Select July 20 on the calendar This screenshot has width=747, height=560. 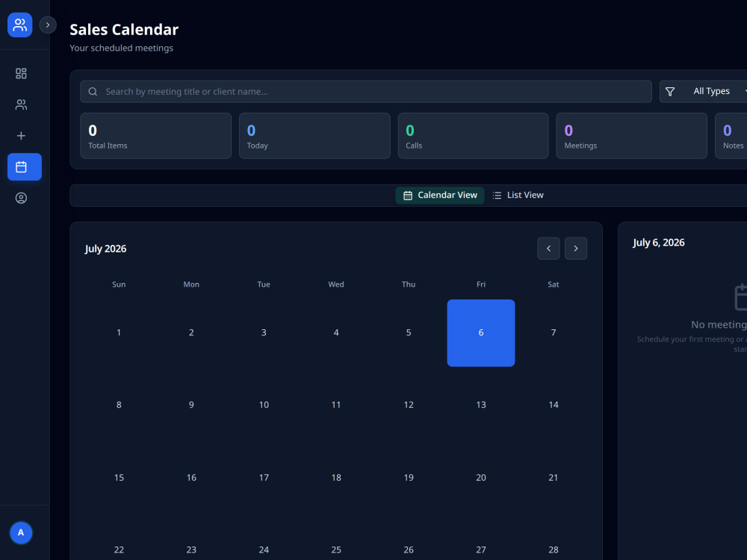(x=481, y=478)
